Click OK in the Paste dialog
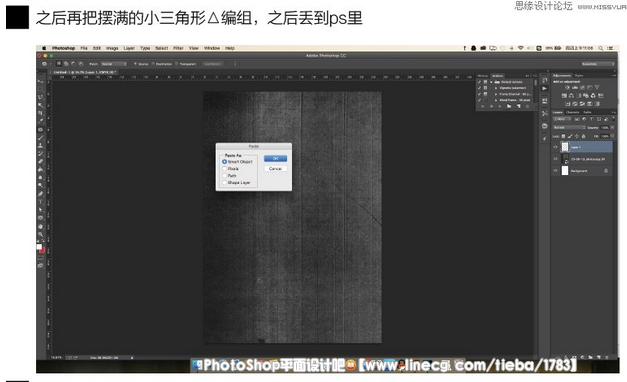This screenshot has width=627, height=382. [x=276, y=158]
